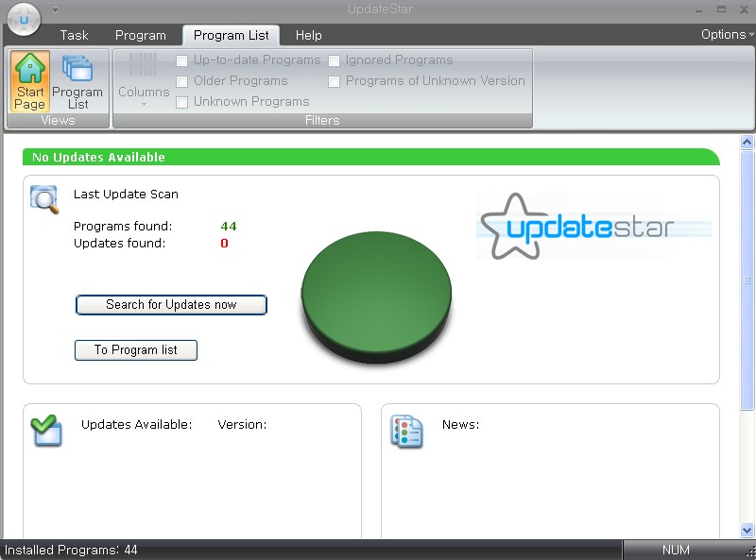Click the News documents icon
756x560 pixels.
pyautogui.click(x=406, y=431)
